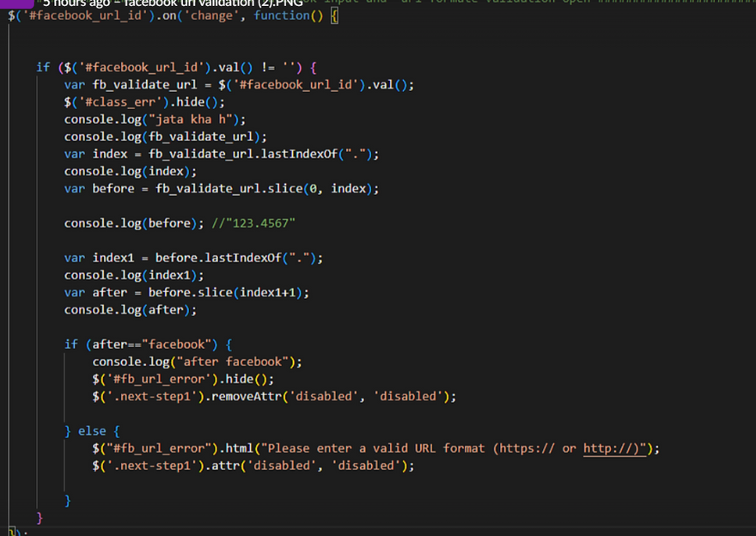Viewport: 756px width, 536px height.
Task: Click the .attr('disabled', 'disabled') call
Action: click(326, 466)
